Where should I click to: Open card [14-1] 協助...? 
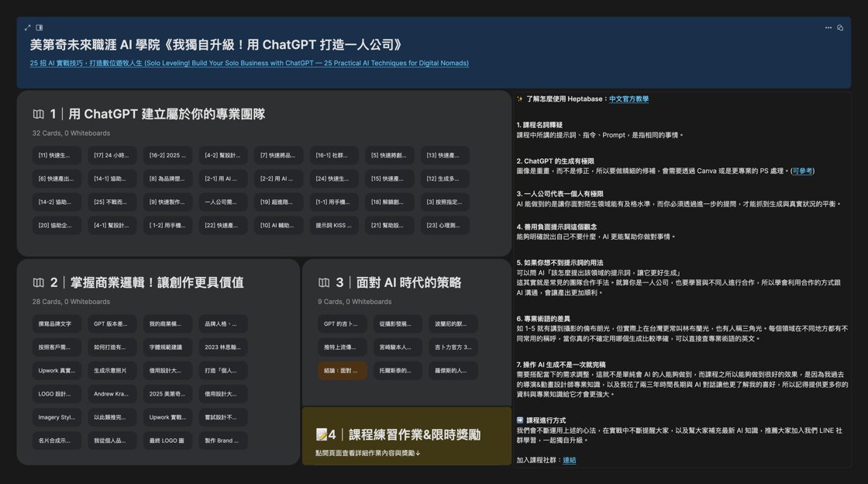point(112,179)
